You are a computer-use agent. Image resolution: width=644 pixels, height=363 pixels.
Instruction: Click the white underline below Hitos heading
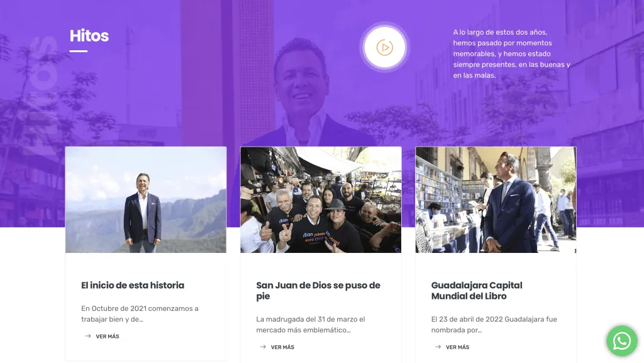tap(79, 52)
